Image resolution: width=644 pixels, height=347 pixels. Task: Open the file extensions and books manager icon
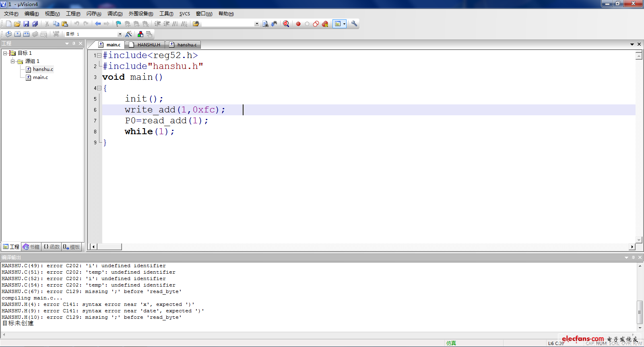(140, 34)
